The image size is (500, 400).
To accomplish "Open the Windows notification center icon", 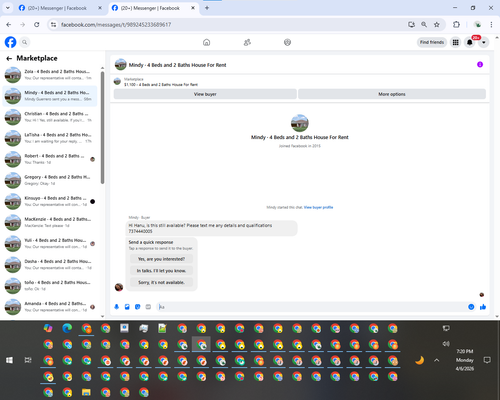I will point(487,360).
